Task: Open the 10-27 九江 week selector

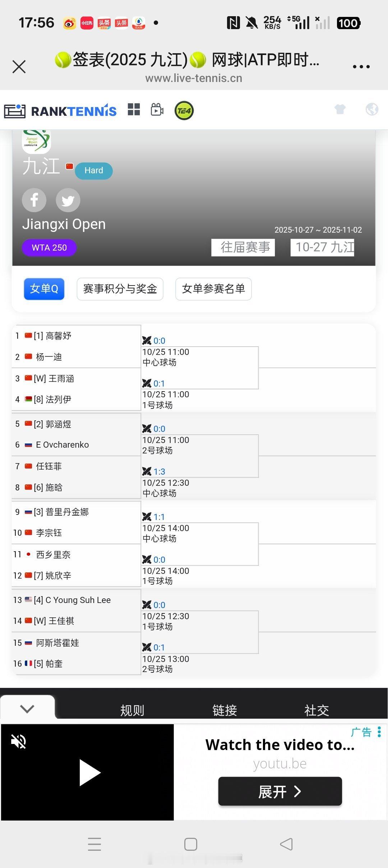Action: point(322,247)
